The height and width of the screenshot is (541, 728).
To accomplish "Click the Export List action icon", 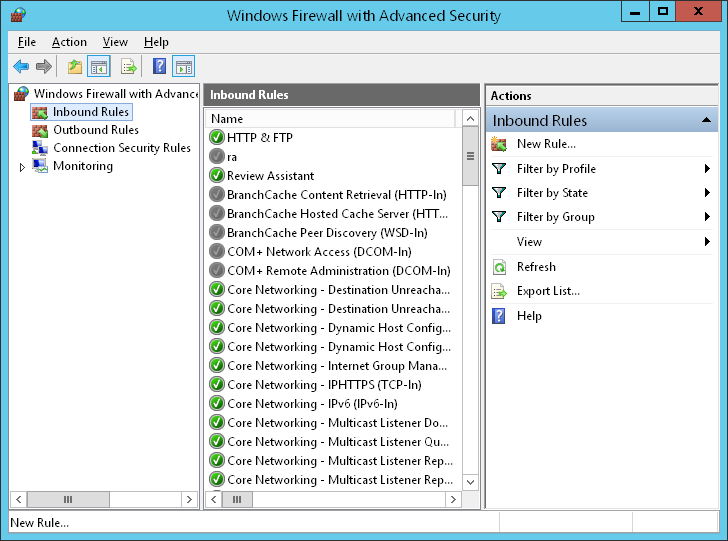I will pos(499,291).
